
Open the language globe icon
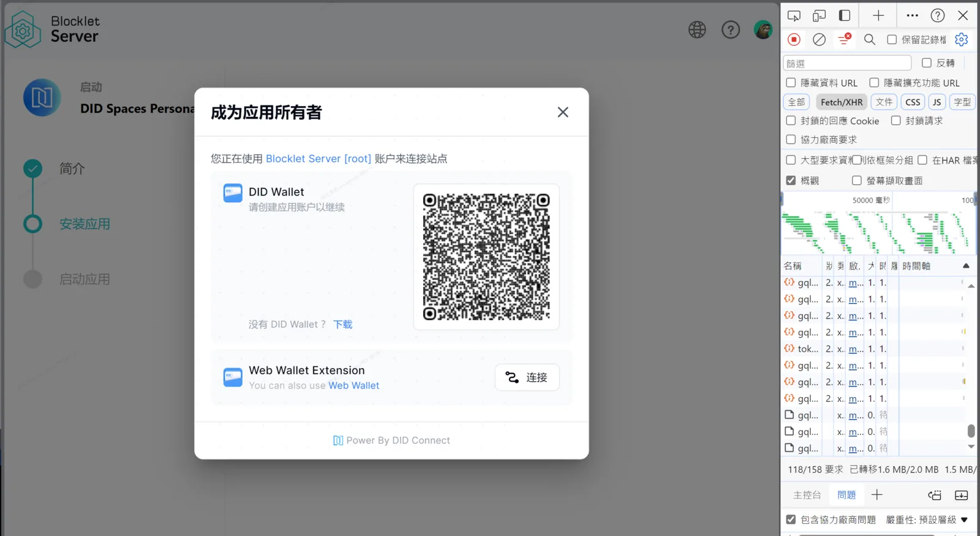point(697,29)
